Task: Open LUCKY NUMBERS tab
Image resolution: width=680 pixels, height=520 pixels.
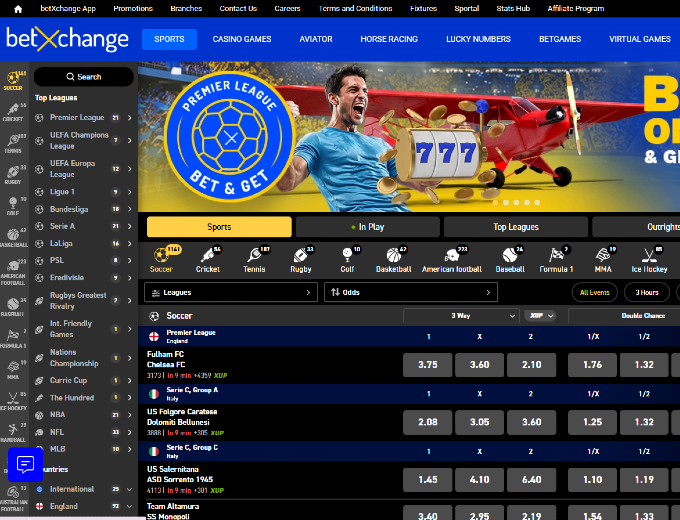Action: [x=478, y=39]
